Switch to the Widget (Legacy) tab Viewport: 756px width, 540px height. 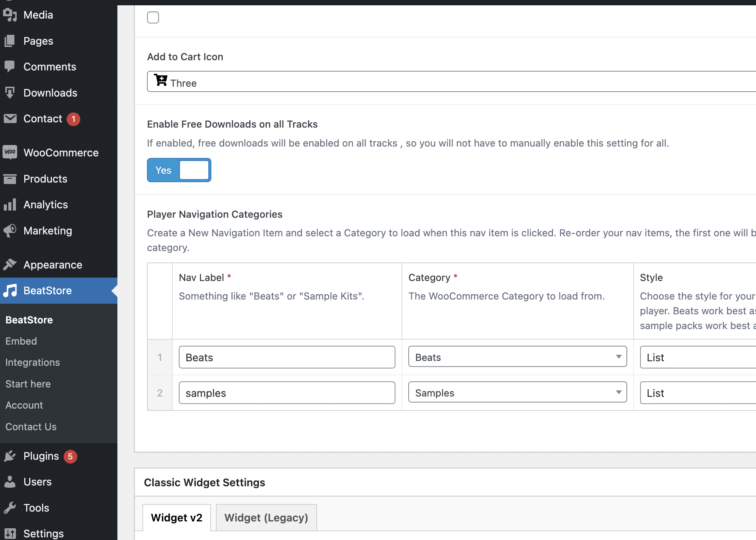pos(266,517)
